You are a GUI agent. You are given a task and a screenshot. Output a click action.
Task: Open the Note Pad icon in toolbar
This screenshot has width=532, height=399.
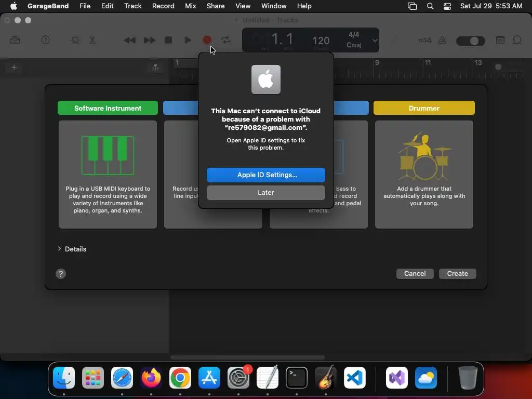(x=500, y=40)
